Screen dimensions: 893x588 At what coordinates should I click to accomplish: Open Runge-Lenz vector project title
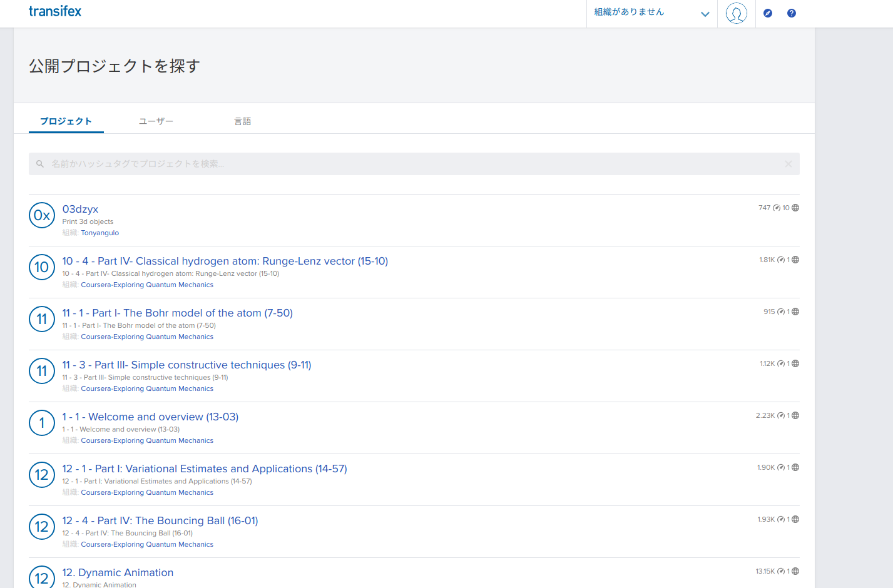pyautogui.click(x=225, y=261)
